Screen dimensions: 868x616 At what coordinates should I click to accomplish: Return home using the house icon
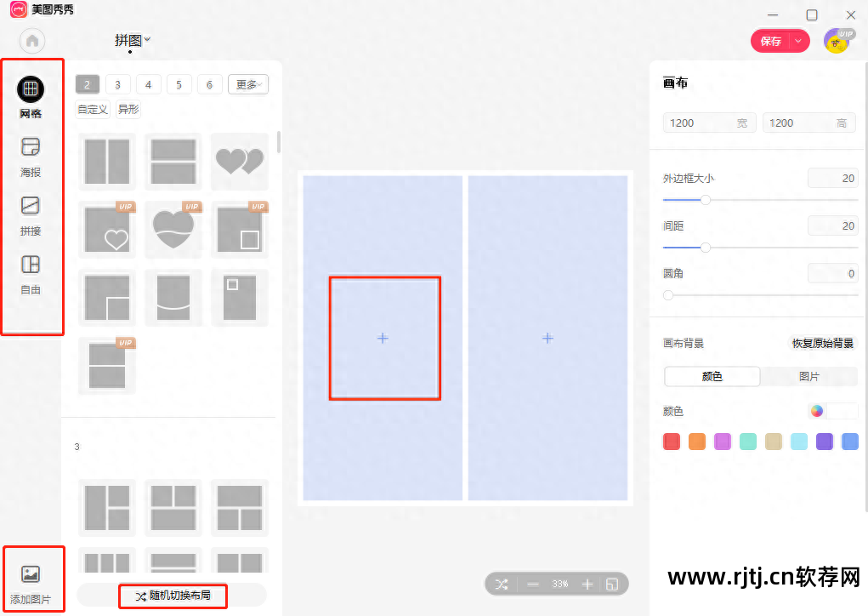[x=31, y=40]
